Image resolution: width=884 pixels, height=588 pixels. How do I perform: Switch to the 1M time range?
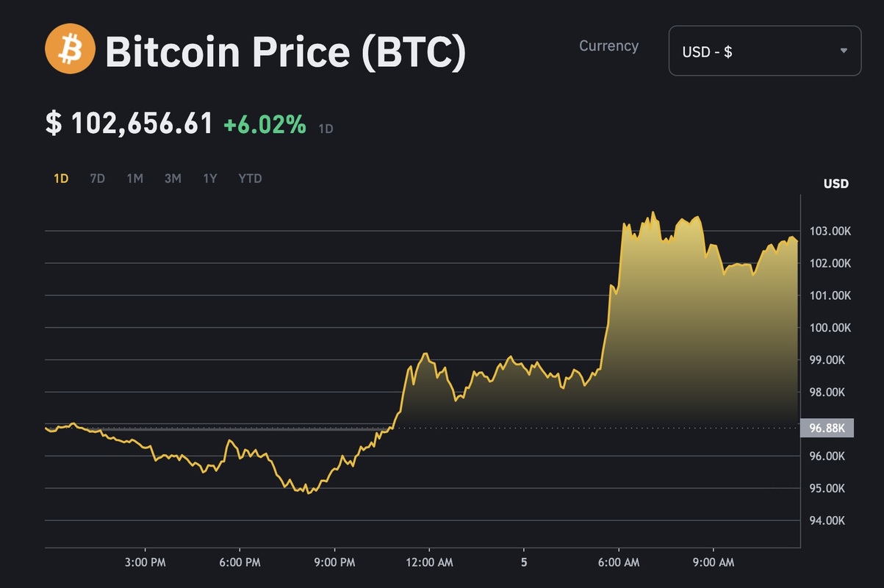(x=134, y=179)
